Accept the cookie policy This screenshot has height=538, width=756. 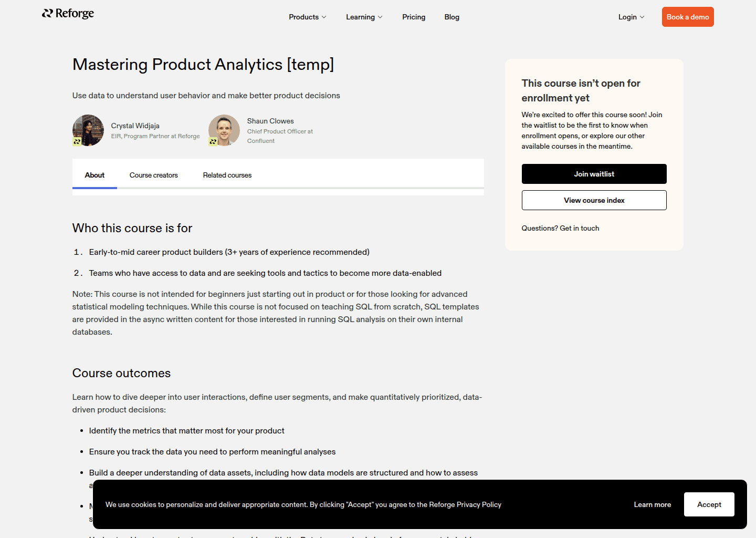coord(709,504)
